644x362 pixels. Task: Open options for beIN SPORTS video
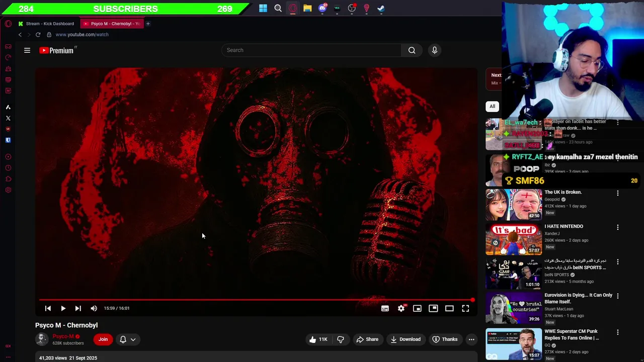pos(618,262)
